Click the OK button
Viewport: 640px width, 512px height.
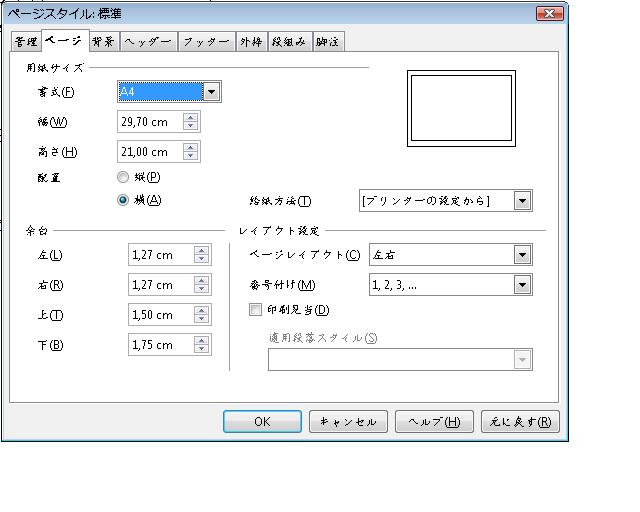pos(262,421)
